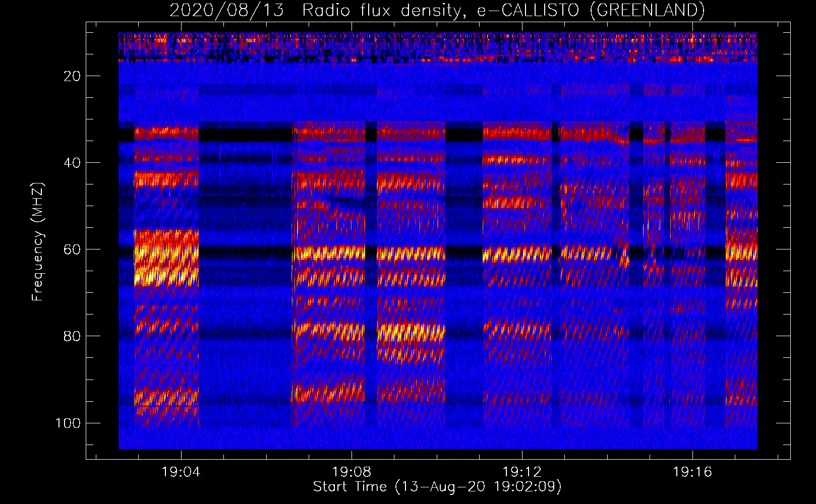
Task: Click the '20' frequency tick label
Action: pyautogui.click(x=72, y=76)
